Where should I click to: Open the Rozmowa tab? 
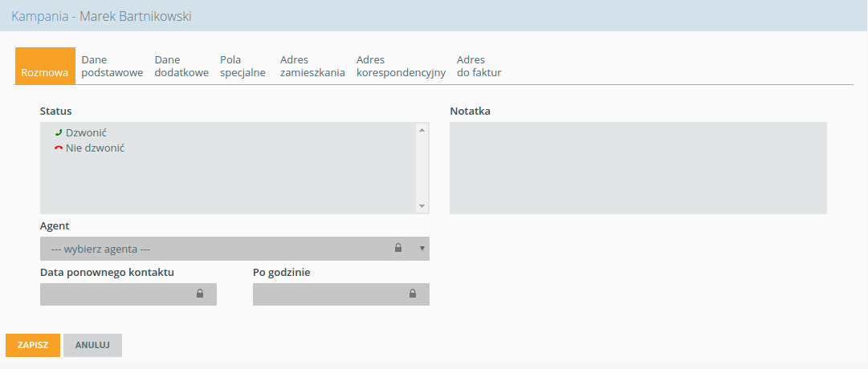(45, 66)
